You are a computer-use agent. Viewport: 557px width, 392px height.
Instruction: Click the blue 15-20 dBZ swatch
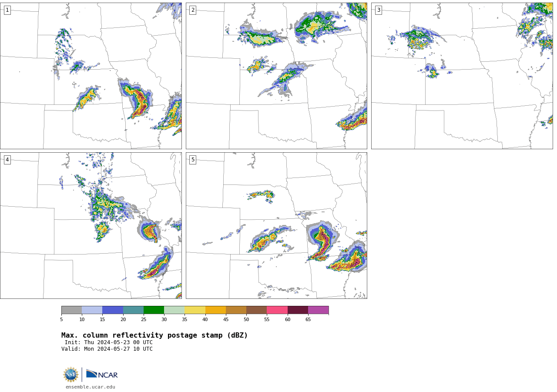[x=113, y=310]
